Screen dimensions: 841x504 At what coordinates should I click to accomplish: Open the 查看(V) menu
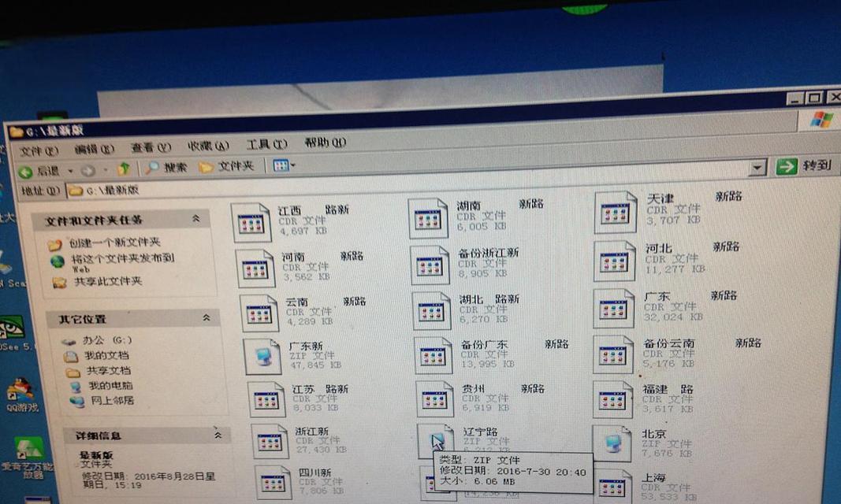(151, 147)
